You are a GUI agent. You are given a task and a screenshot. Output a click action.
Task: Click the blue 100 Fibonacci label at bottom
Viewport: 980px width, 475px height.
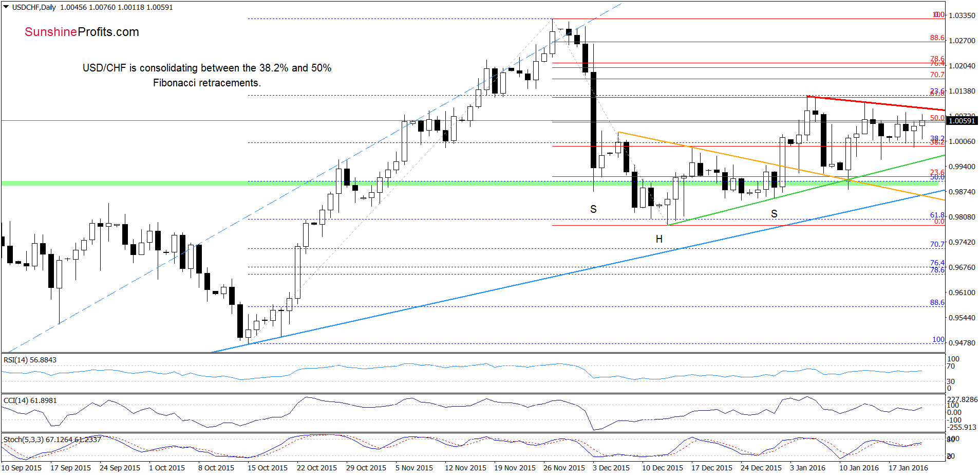[x=938, y=339]
